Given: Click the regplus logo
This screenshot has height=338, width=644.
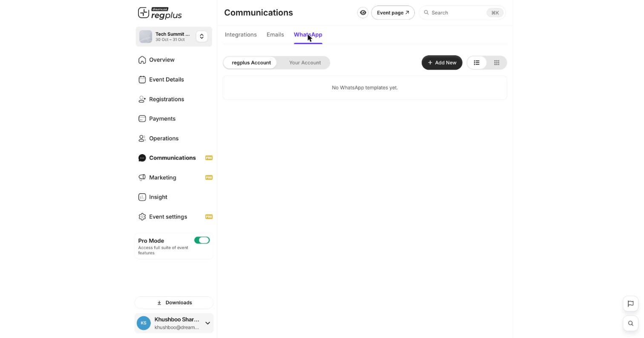Looking at the screenshot, I should click(160, 13).
